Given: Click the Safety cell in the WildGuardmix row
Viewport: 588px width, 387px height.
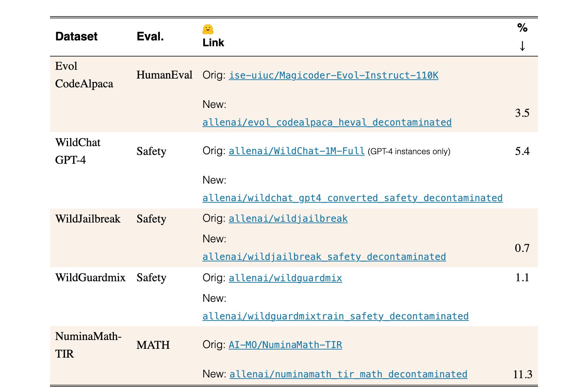Looking at the screenshot, I should pyautogui.click(x=151, y=278).
